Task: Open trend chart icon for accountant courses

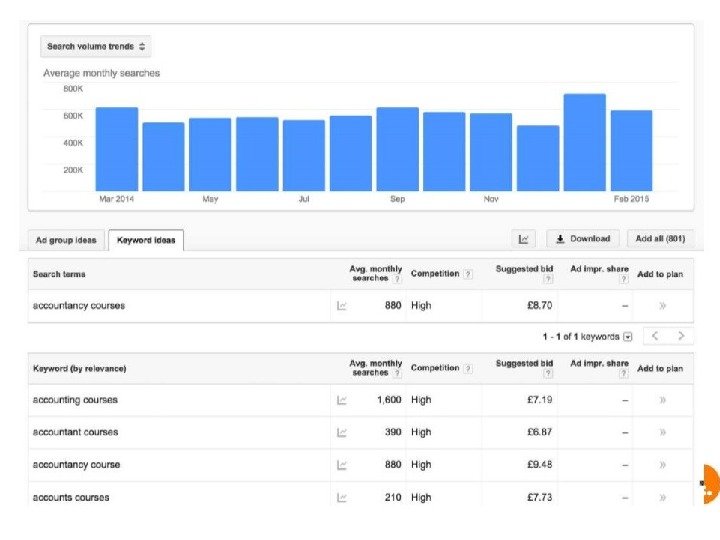Action: click(341, 433)
